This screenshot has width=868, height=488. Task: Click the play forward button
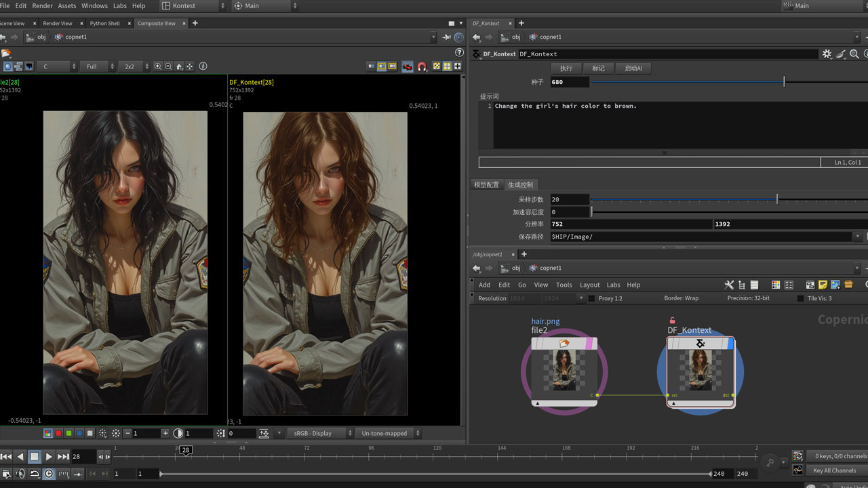49,457
